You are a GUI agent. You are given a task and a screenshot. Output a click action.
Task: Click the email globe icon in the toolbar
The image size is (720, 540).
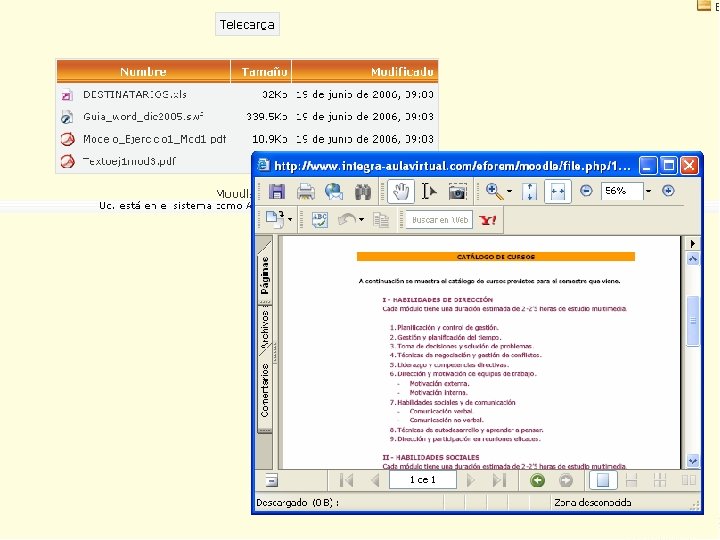(334, 191)
